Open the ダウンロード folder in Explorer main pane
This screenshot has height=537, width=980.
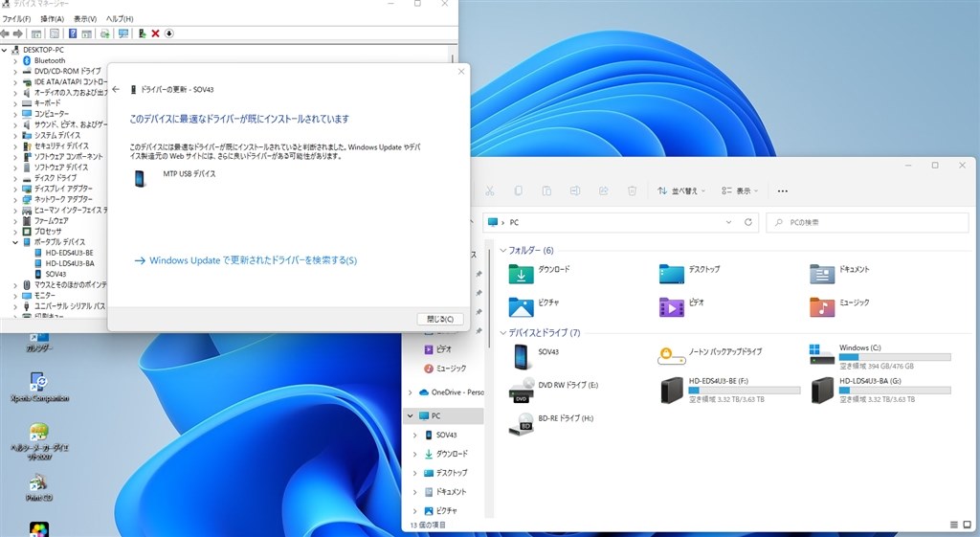[539, 273]
